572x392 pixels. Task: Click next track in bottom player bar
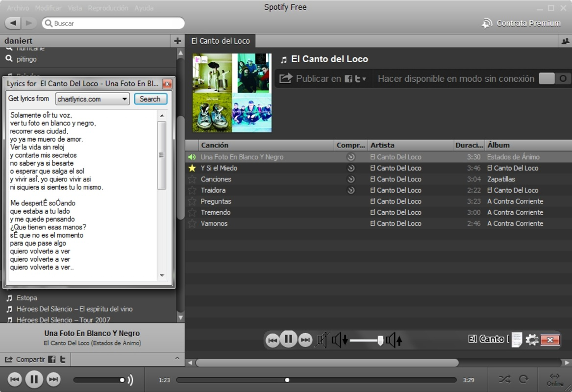(x=53, y=380)
